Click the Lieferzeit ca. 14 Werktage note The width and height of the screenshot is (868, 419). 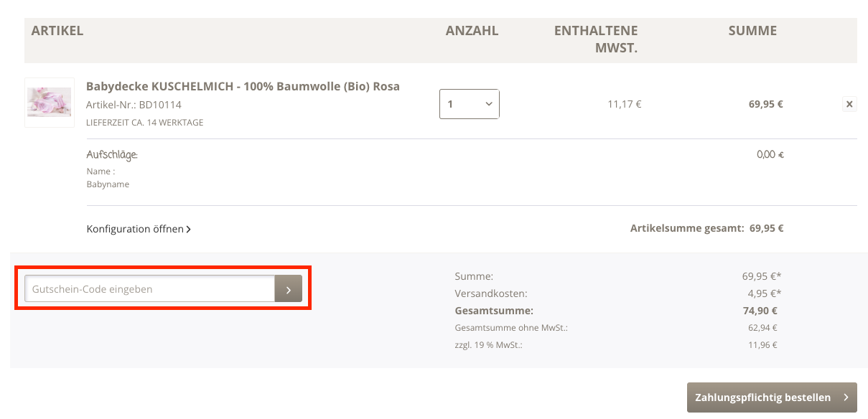point(144,123)
